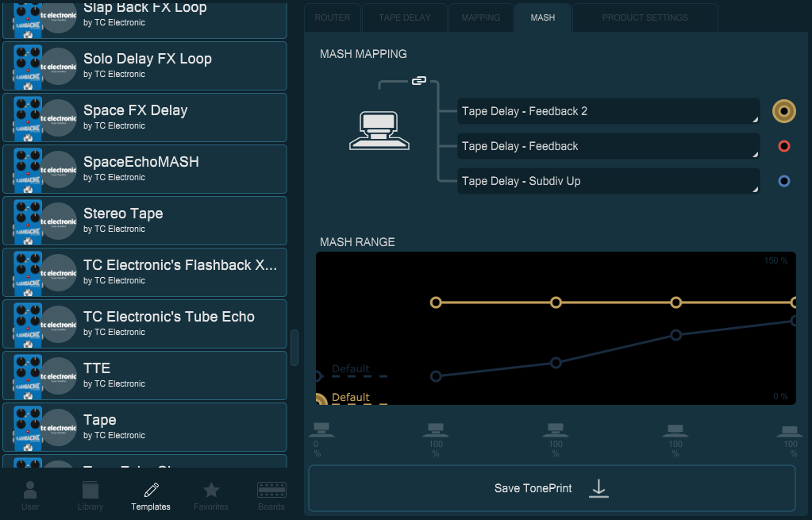Select TC Electronic's Tube Echo template
The image size is (812, 520).
pos(144,324)
